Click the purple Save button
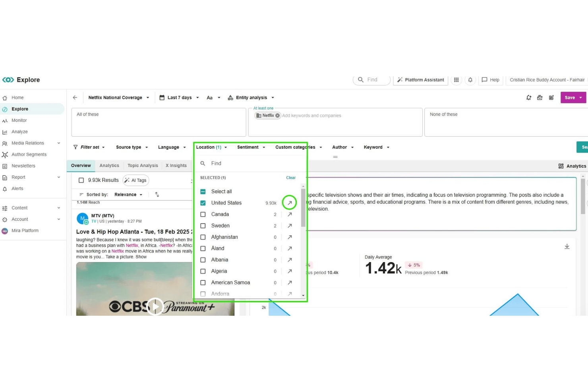588x392 pixels. point(570,98)
